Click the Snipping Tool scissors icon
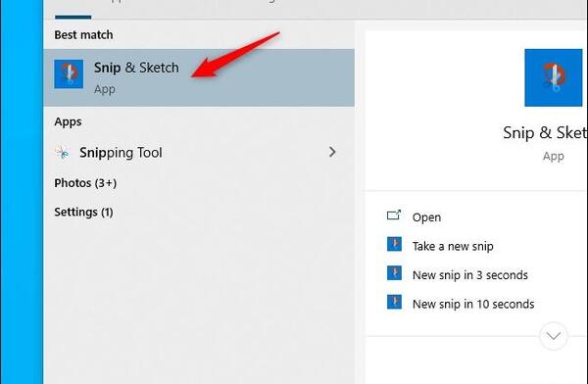This screenshot has height=384, width=588. (x=63, y=152)
